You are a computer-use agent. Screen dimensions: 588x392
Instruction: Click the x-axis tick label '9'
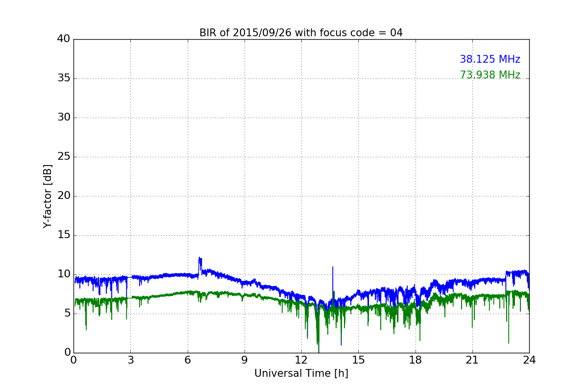(x=245, y=360)
